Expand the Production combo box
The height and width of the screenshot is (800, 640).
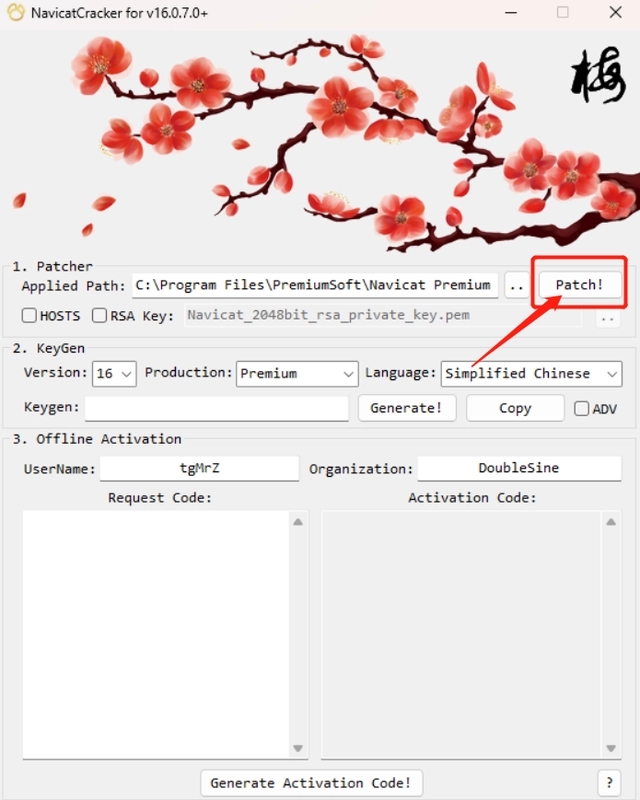coord(297,374)
